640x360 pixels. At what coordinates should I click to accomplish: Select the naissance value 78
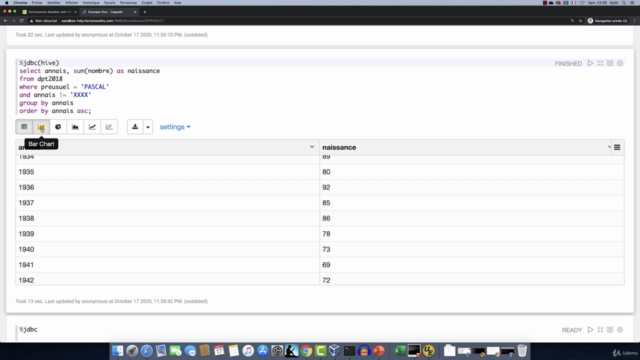coord(472,234)
